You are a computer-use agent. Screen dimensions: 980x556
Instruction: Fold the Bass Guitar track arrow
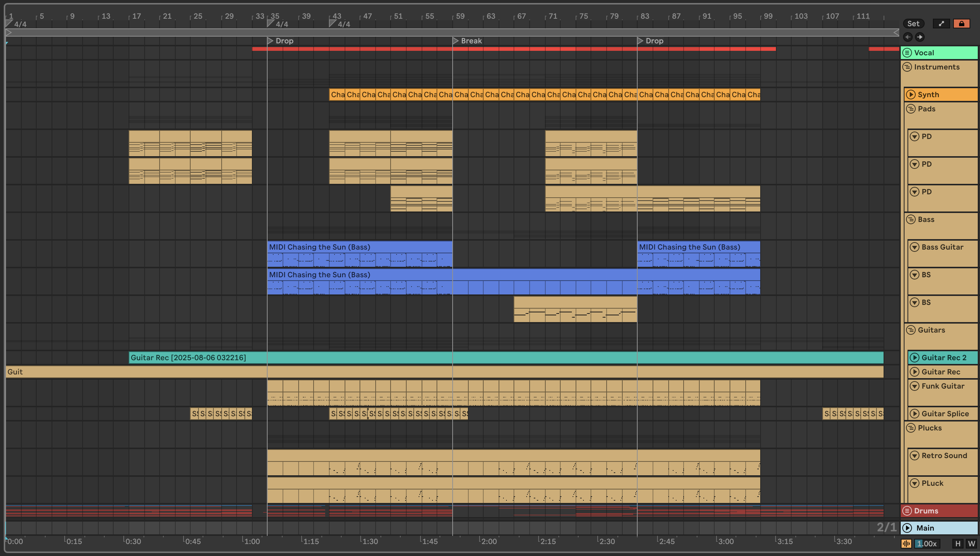pos(914,247)
